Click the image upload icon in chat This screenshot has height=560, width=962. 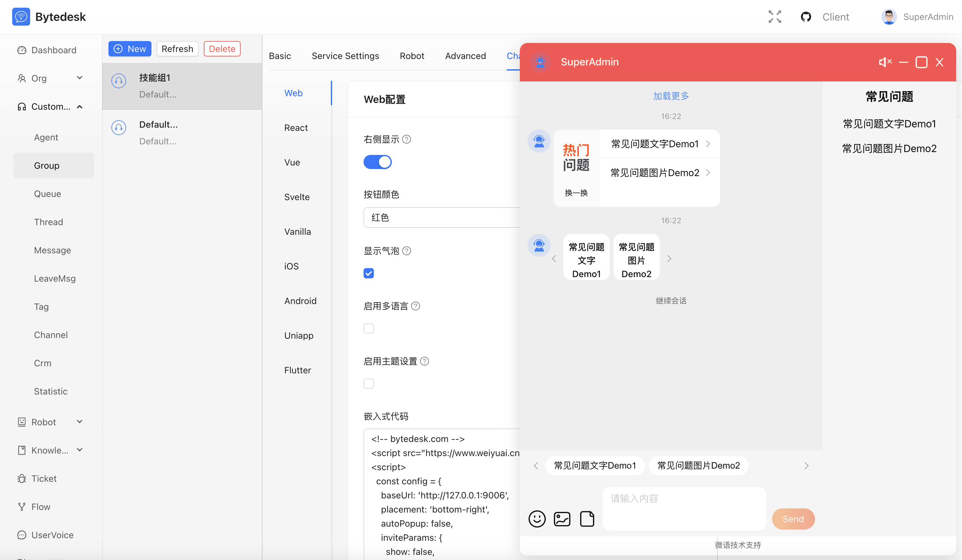click(562, 519)
